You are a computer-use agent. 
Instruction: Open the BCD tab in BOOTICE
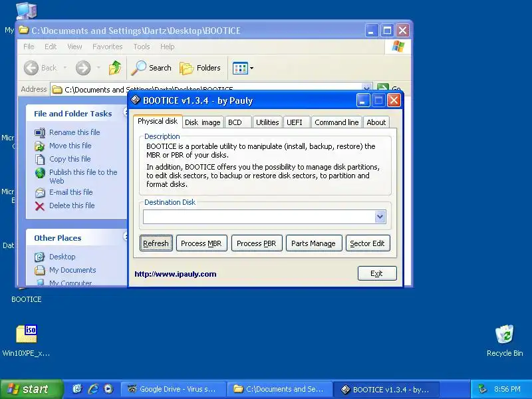(x=237, y=122)
